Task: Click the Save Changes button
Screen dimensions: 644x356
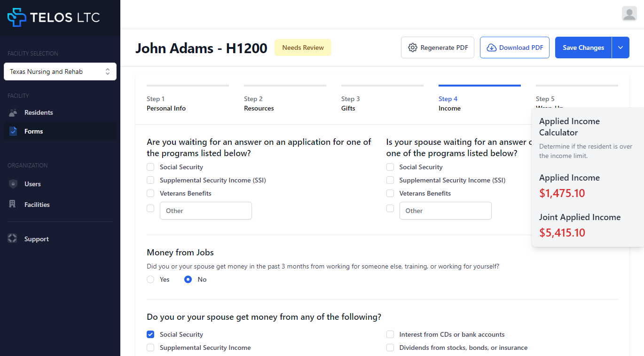Action: (x=583, y=47)
